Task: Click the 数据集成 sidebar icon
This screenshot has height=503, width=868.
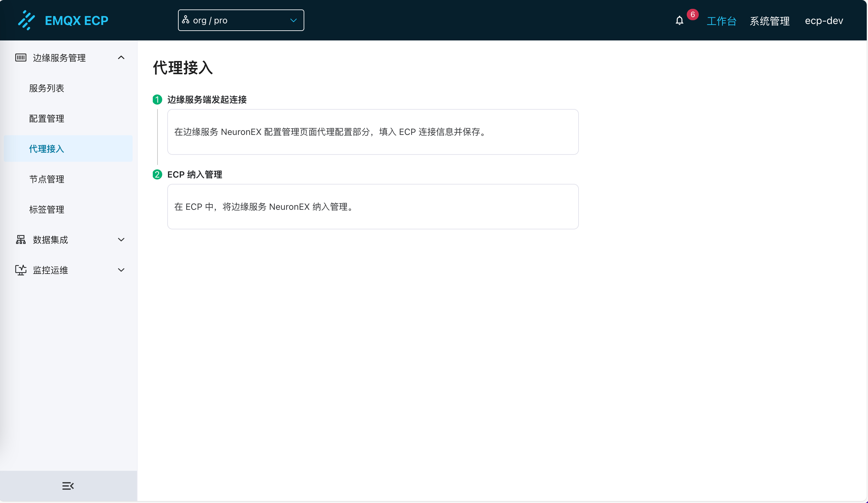Action: (x=21, y=239)
